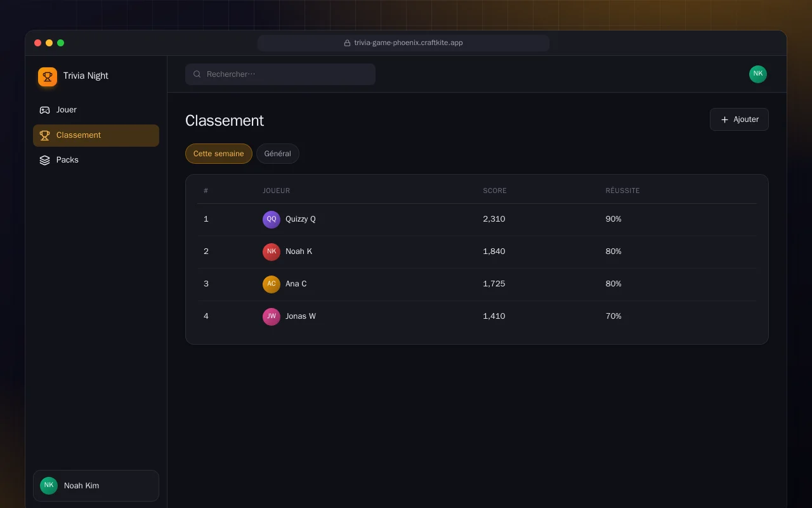
Task: Click the lock icon in the address bar
Action: tap(347, 43)
